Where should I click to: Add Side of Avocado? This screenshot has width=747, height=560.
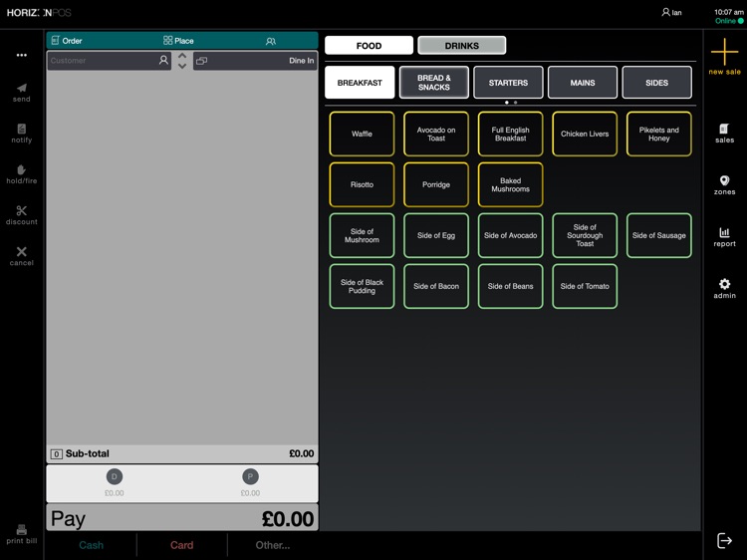[510, 235]
